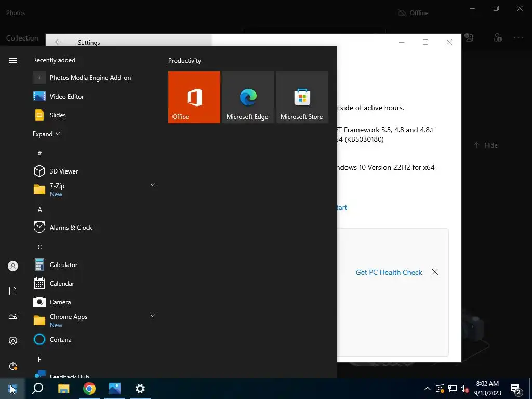The width and height of the screenshot is (532, 399).
Task: Expand the 7-Zip folder
Action: click(153, 185)
